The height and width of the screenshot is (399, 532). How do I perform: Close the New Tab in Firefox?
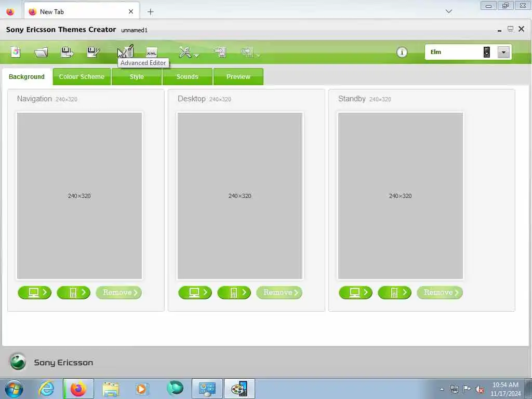[130, 11]
